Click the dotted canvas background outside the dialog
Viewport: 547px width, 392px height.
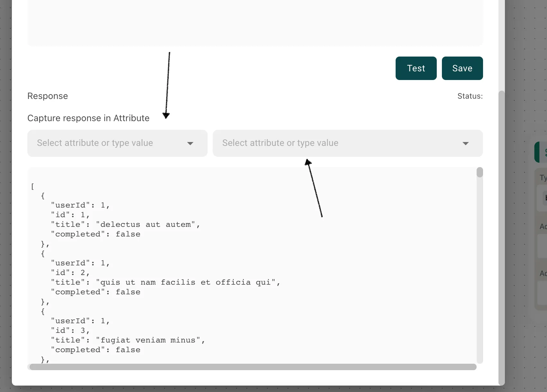click(524, 353)
